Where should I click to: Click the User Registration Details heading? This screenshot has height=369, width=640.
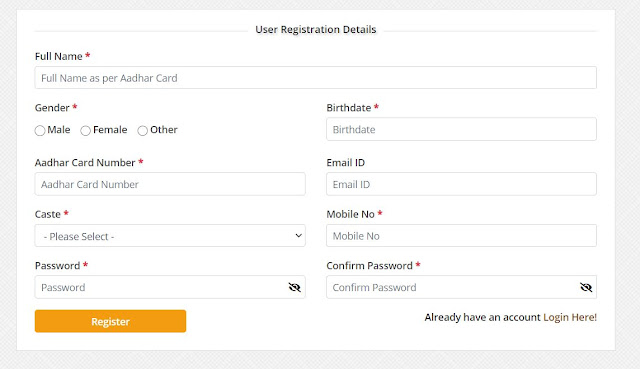(316, 29)
